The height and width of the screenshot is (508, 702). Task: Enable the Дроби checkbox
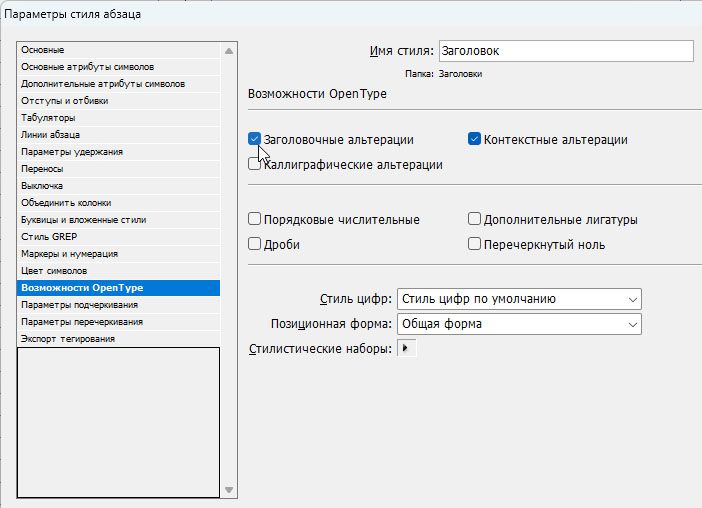[x=255, y=244]
